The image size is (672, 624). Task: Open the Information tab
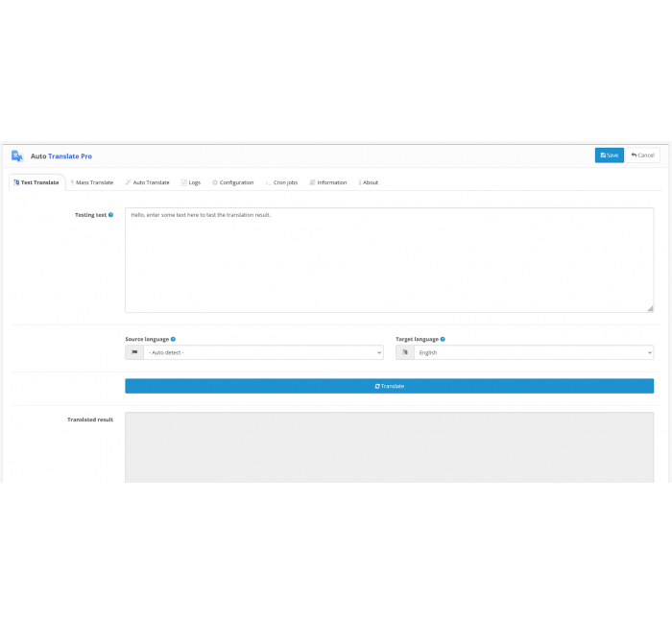pos(328,182)
